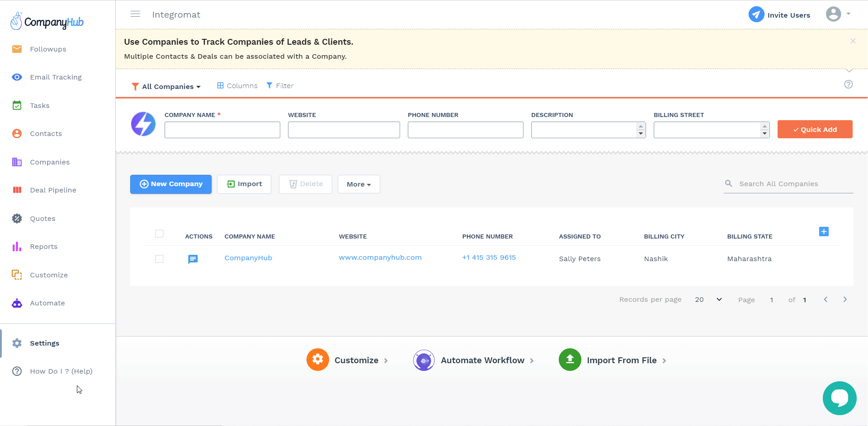Open the user profile avatar
The width and height of the screenshot is (868, 426).
pyautogui.click(x=833, y=14)
